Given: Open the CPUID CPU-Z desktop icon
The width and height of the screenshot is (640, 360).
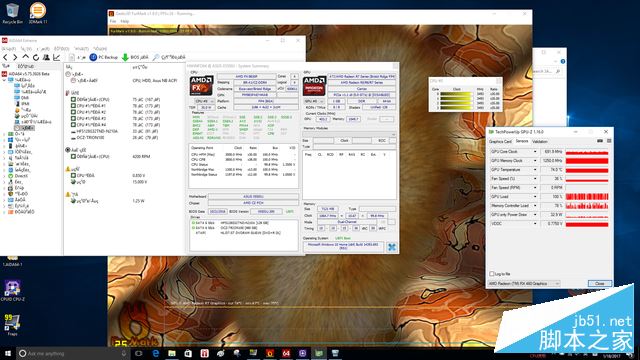Looking at the screenshot, I should click(13, 291).
